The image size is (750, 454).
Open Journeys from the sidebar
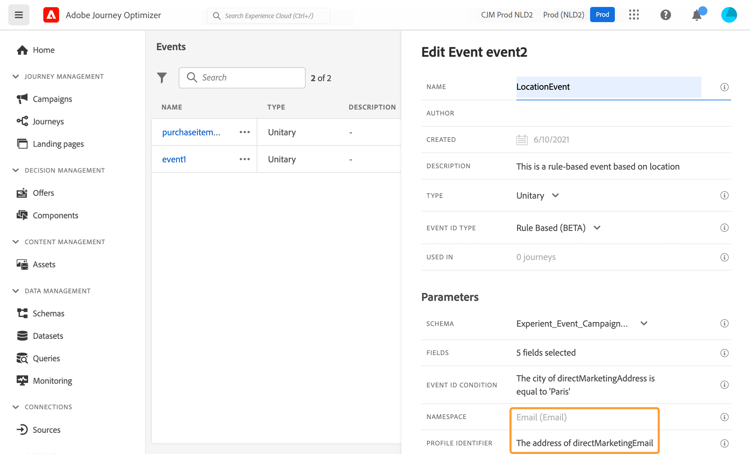coord(48,121)
